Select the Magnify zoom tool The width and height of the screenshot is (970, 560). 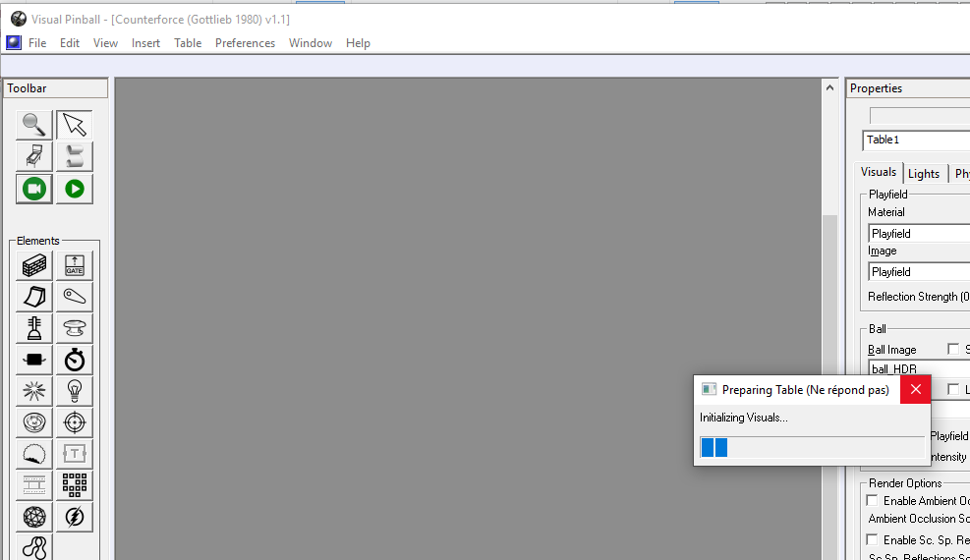click(x=35, y=125)
